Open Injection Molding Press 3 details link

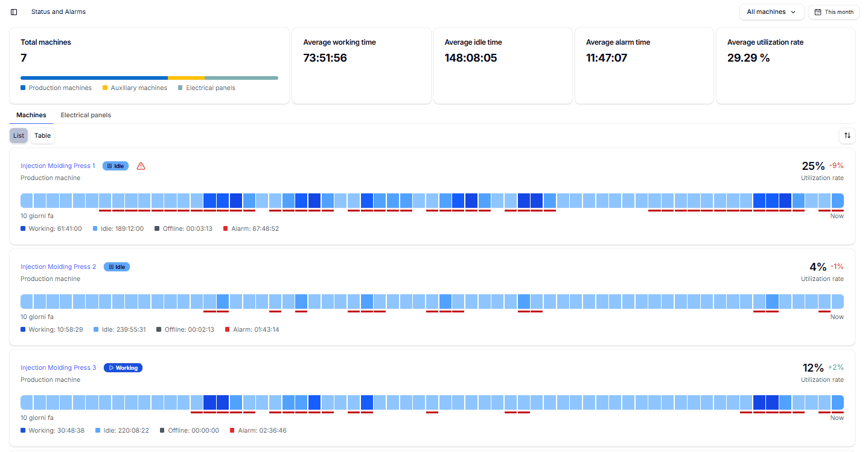[58, 367]
